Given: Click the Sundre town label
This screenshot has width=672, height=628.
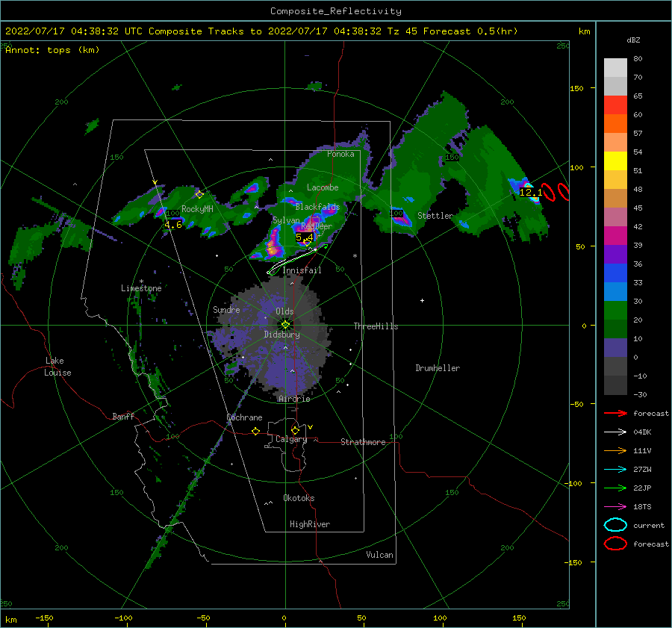Looking at the screenshot, I should pos(226,309).
